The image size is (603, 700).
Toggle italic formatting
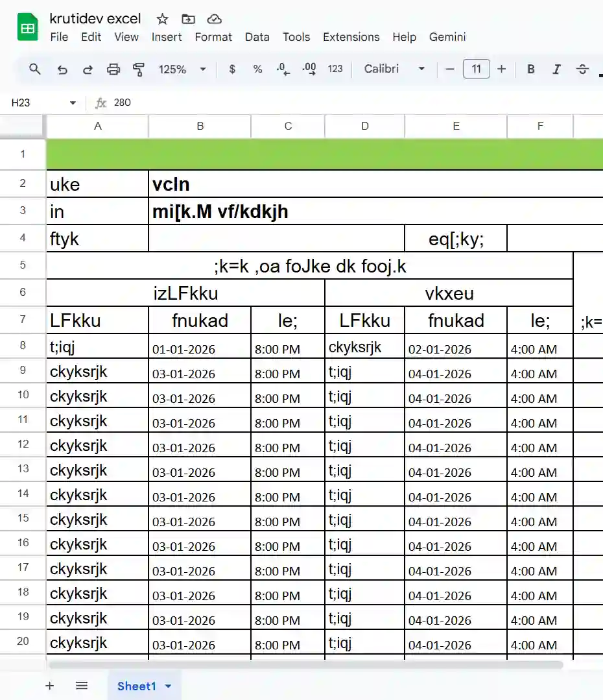(556, 69)
